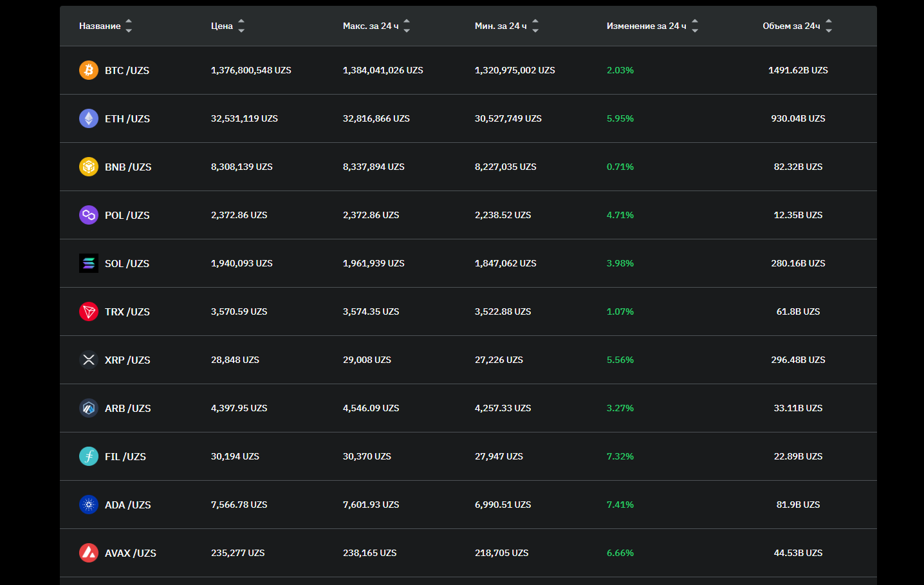Click ETH volume 930.04B UZS
The height and width of the screenshot is (585, 924).
pos(798,118)
